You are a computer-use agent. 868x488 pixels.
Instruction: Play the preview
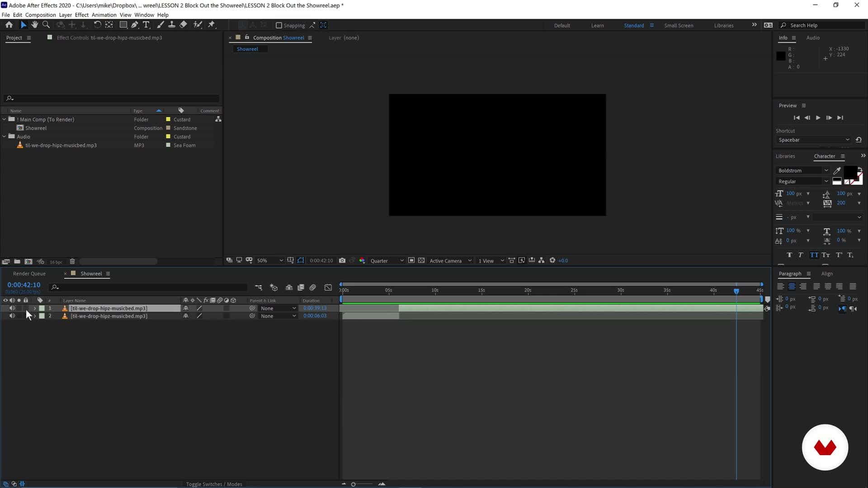point(818,118)
